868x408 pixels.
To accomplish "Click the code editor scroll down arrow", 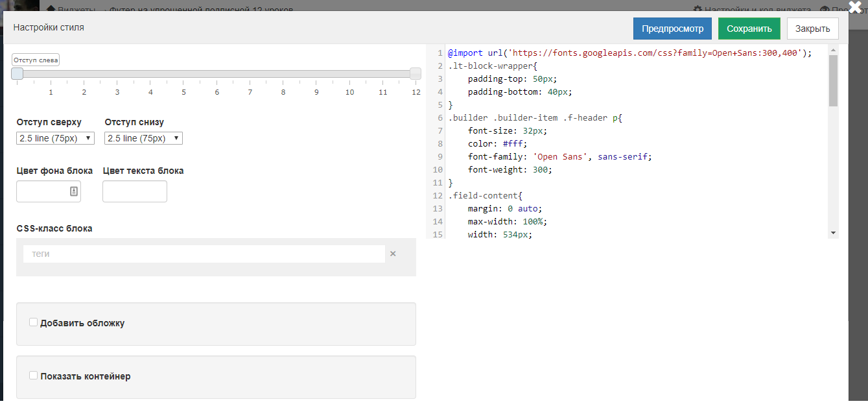I will click(x=833, y=233).
